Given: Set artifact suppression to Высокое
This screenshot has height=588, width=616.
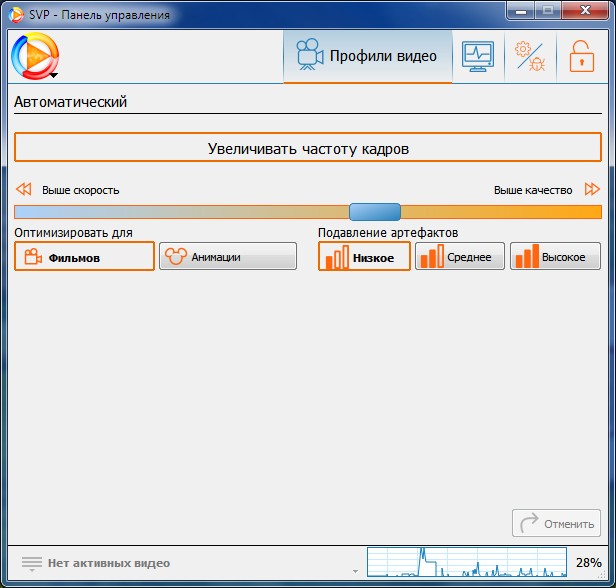Looking at the screenshot, I should pos(555,256).
